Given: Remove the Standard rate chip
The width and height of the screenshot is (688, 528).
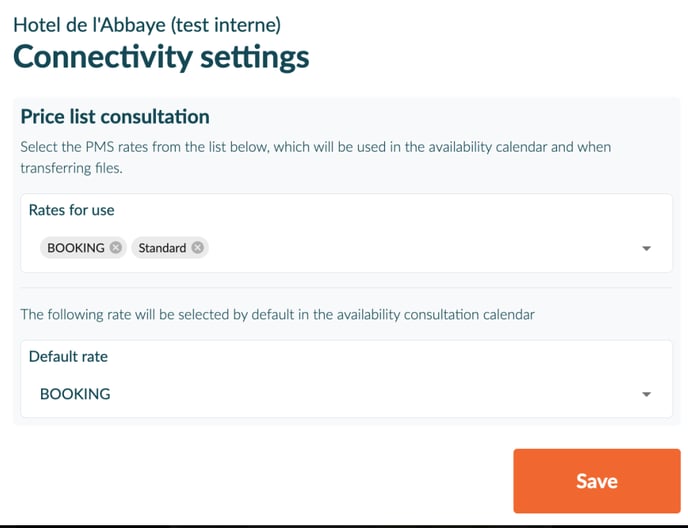Looking at the screenshot, I should pos(198,248).
